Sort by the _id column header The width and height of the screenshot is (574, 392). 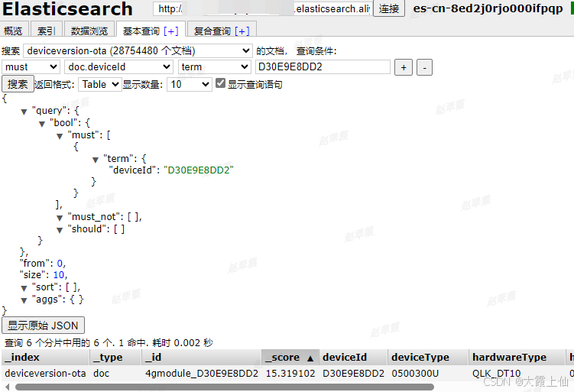(201, 357)
